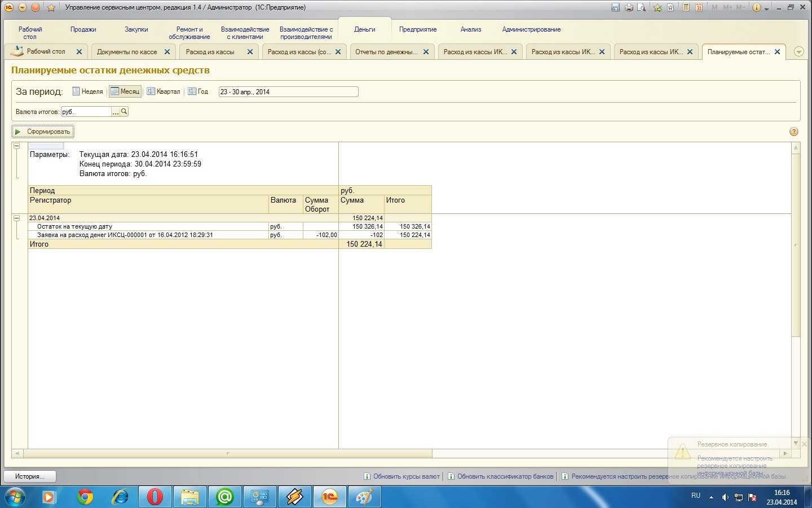Image resolution: width=812 pixels, height=508 pixels.
Task: Select the Квартал period toggle
Action: point(164,91)
